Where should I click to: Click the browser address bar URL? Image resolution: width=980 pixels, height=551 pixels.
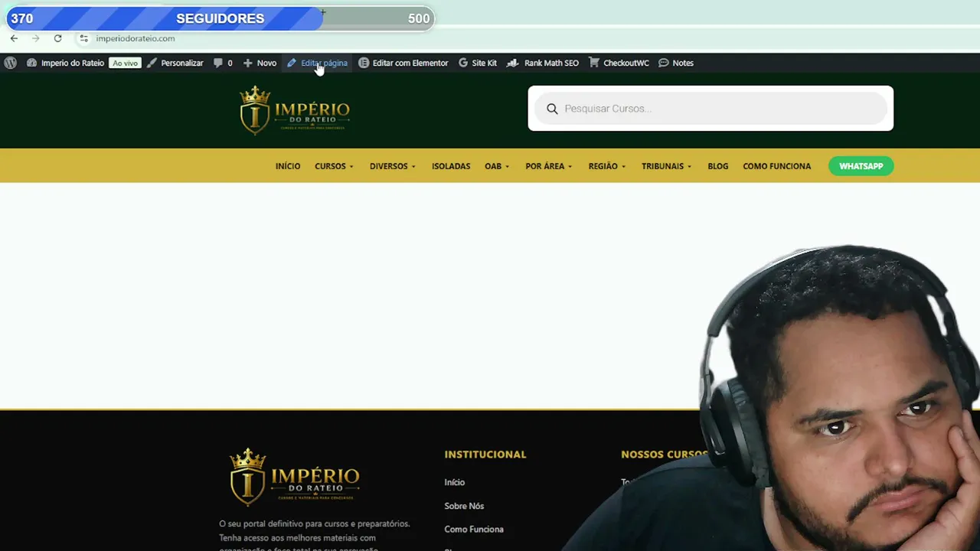136,38
